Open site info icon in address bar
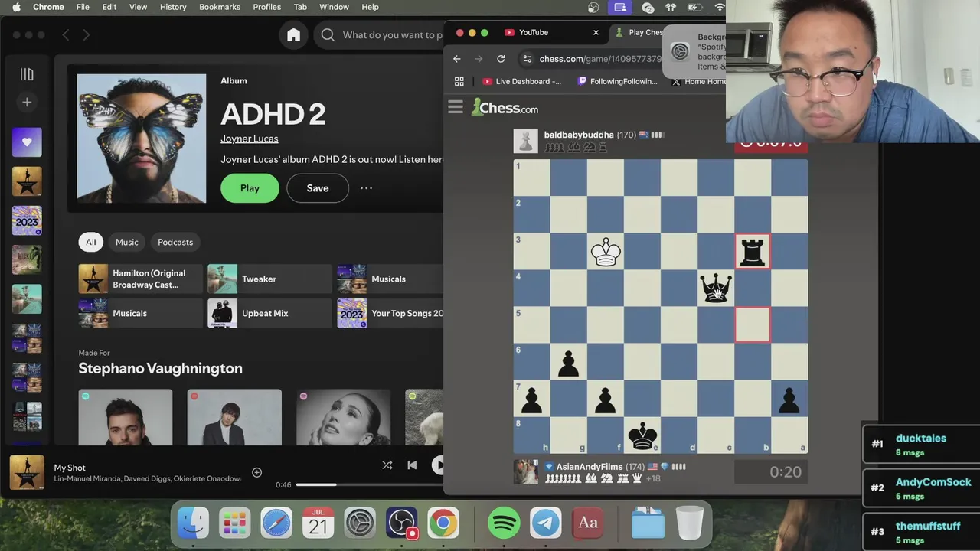 (x=526, y=59)
